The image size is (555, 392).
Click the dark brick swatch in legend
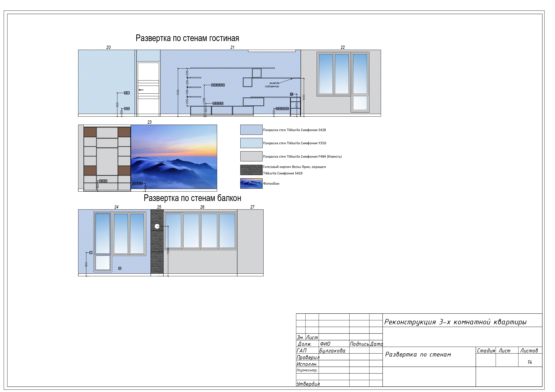click(251, 170)
